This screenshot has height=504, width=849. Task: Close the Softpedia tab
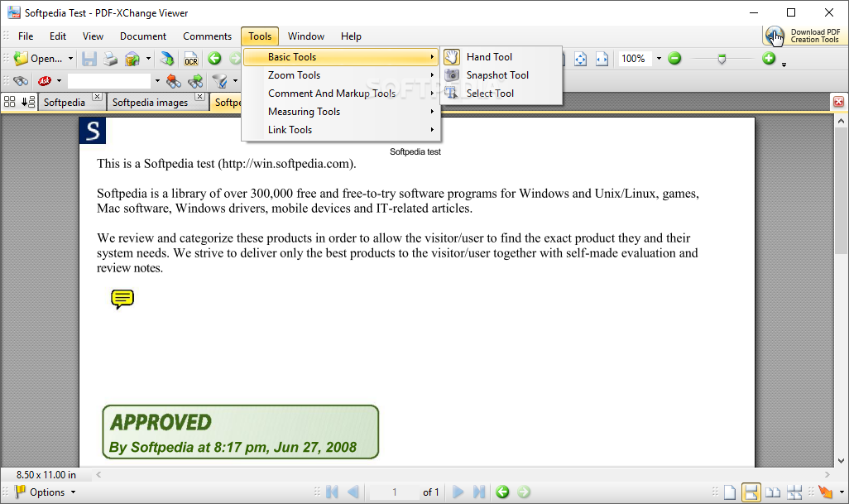pyautogui.click(x=97, y=96)
